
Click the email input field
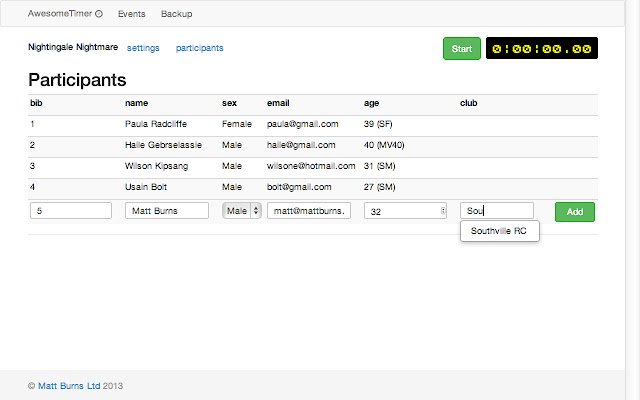click(x=309, y=211)
